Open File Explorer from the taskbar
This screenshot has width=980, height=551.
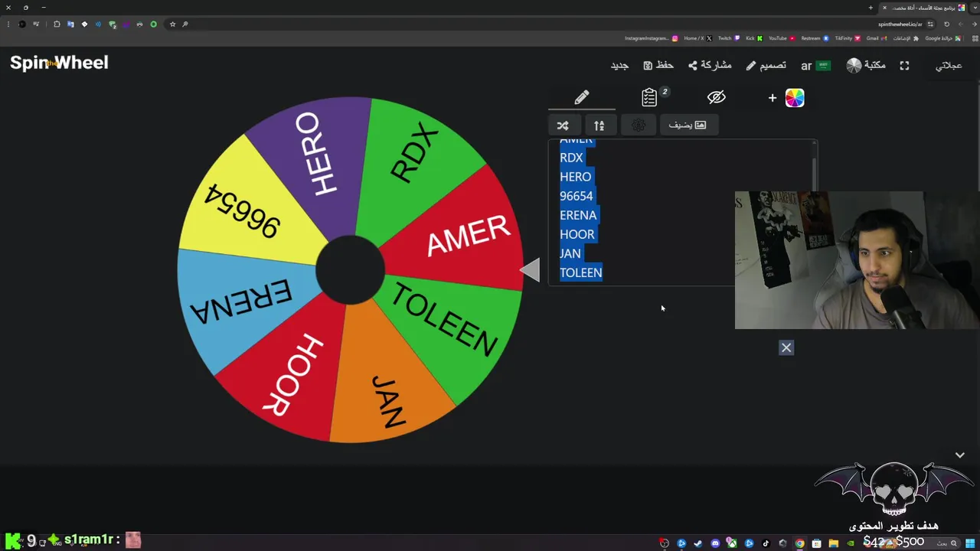click(x=834, y=543)
